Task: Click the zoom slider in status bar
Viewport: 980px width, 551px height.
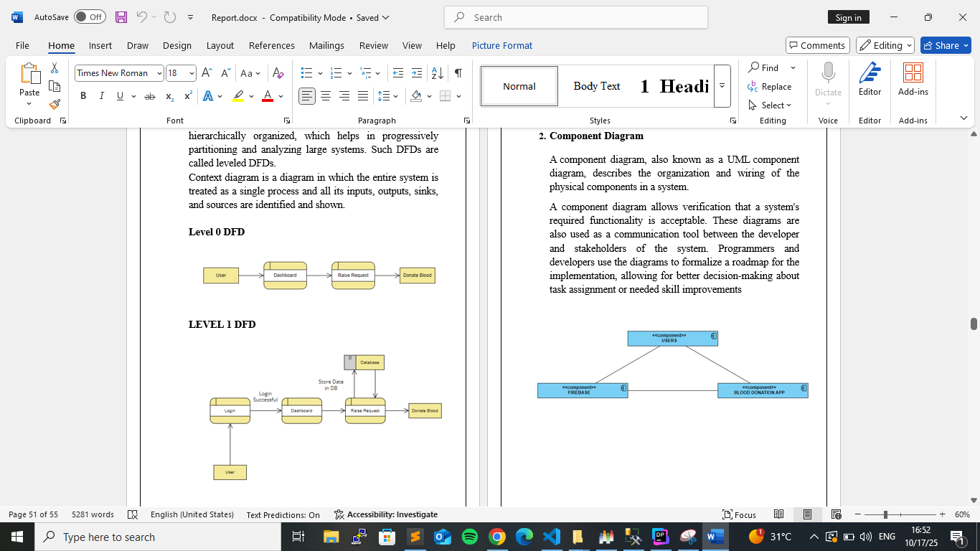Action: 885,514
